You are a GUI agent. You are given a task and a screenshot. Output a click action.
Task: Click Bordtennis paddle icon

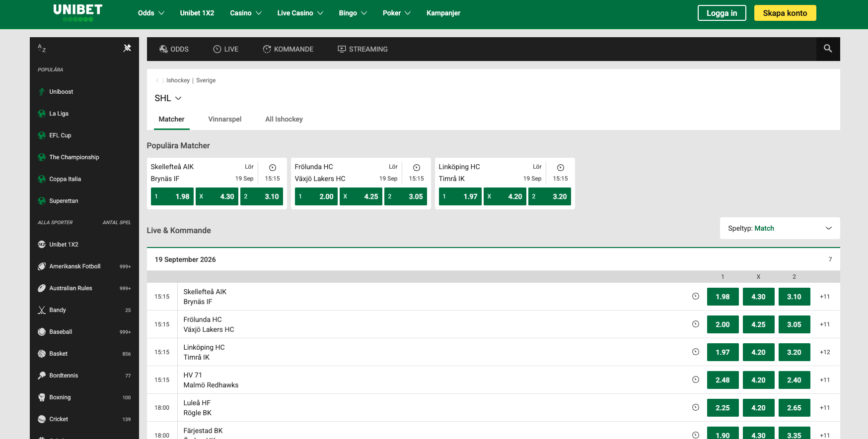click(42, 376)
